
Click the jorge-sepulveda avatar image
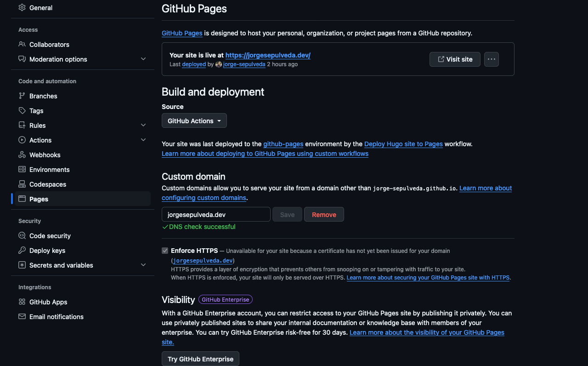pos(219,64)
